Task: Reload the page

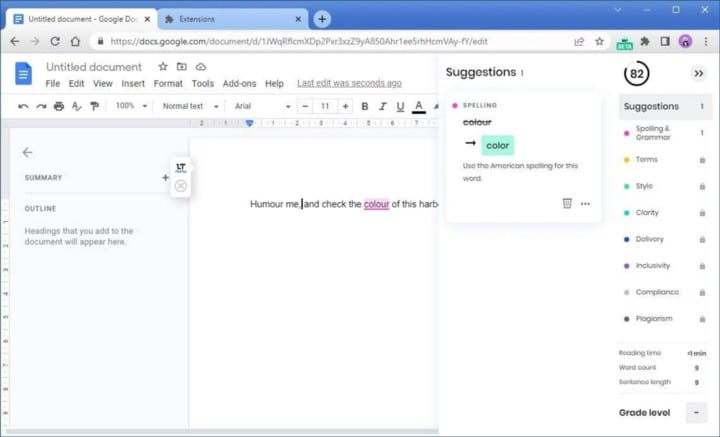Action: [x=55, y=41]
